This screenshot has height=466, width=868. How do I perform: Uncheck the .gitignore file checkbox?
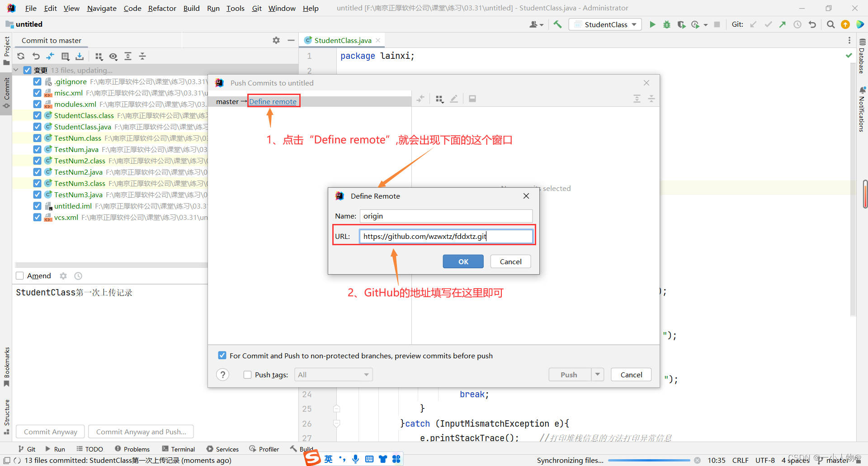[38, 82]
